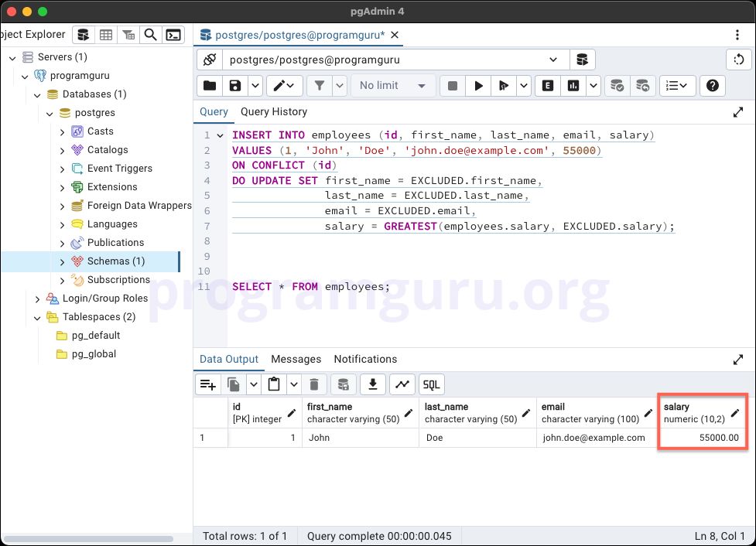756x546 pixels.
Task: Click View Data table icon in explorer
Action: 106,35
